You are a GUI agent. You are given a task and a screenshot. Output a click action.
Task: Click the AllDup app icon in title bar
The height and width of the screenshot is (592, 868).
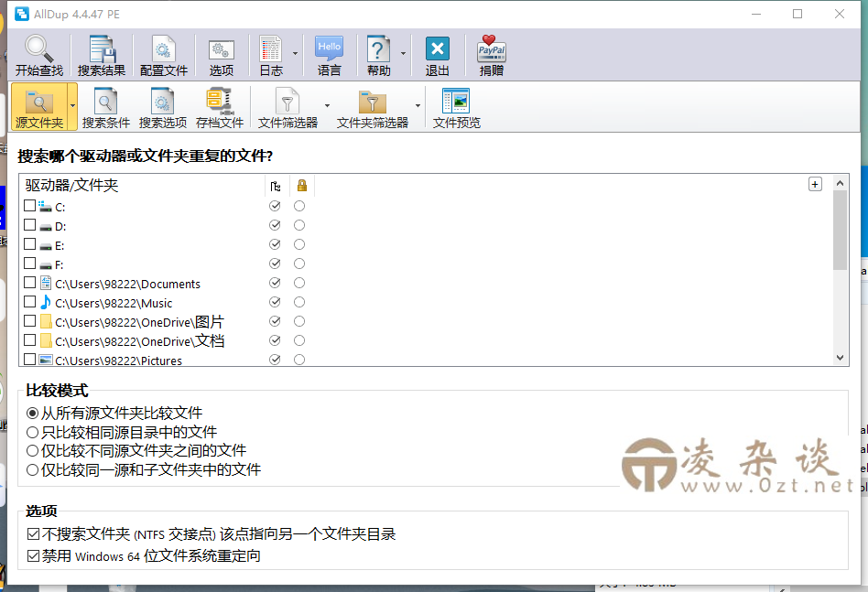22,14
